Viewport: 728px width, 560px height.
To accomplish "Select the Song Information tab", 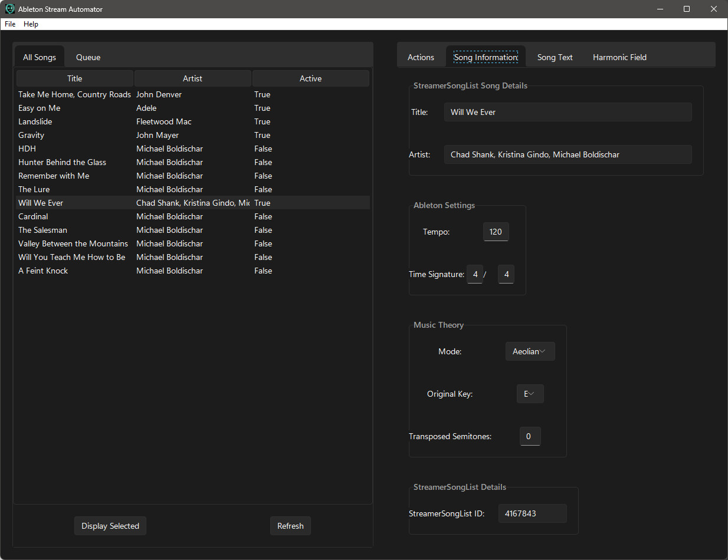I will pos(486,57).
